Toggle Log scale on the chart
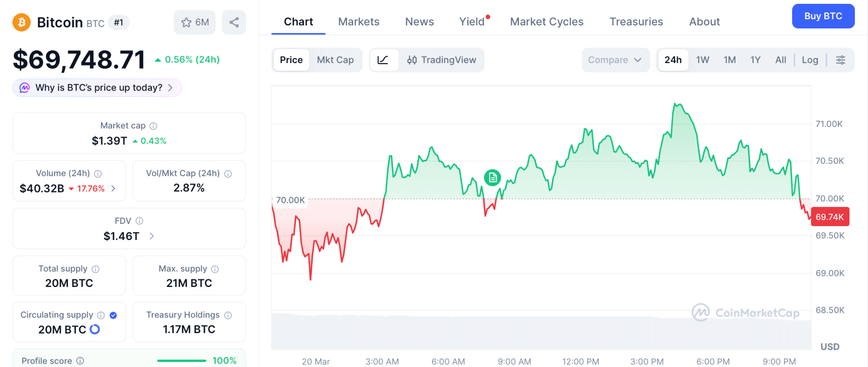The width and height of the screenshot is (868, 367). pyautogui.click(x=810, y=60)
